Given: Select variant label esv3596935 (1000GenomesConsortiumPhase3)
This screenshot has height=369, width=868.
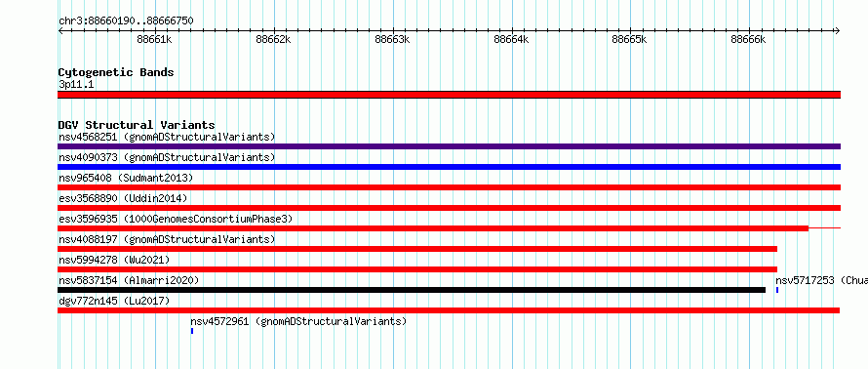Looking at the screenshot, I should coord(176,219).
